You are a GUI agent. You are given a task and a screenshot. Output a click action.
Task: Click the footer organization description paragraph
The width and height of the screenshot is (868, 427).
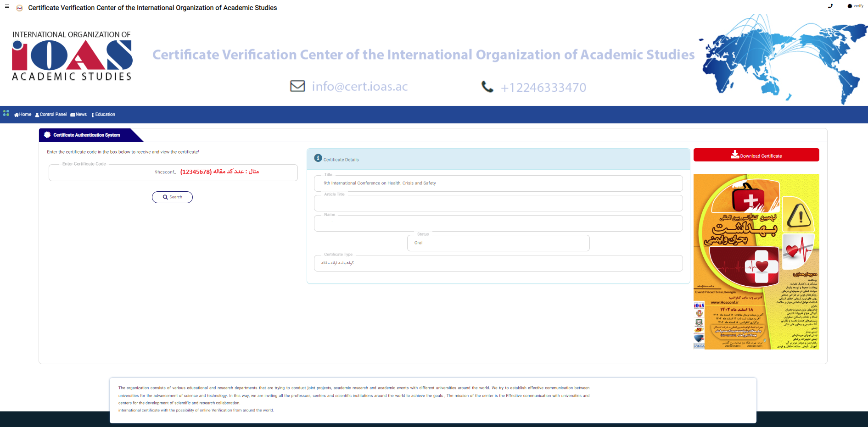pyautogui.click(x=354, y=399)
